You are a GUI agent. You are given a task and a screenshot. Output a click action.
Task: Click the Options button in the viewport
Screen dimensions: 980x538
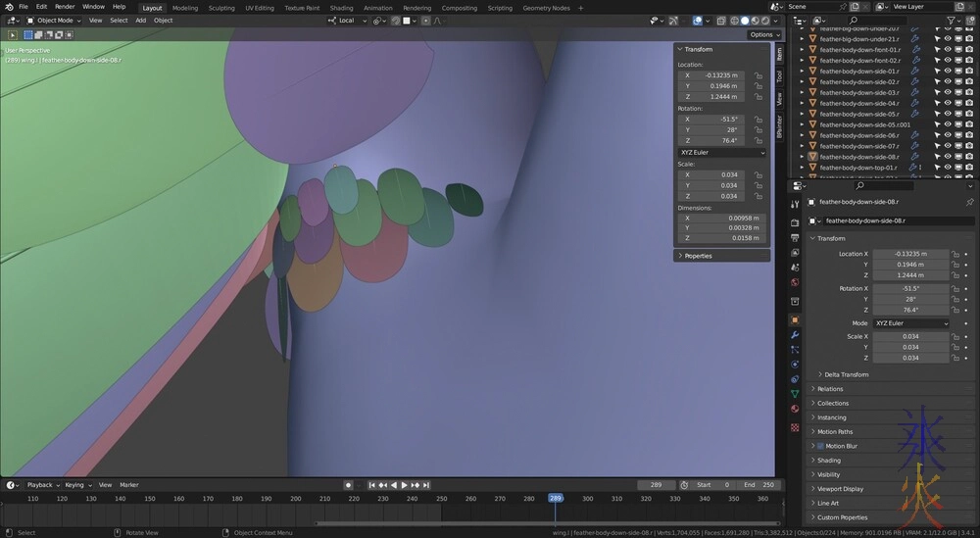click(x=764, y=34)
